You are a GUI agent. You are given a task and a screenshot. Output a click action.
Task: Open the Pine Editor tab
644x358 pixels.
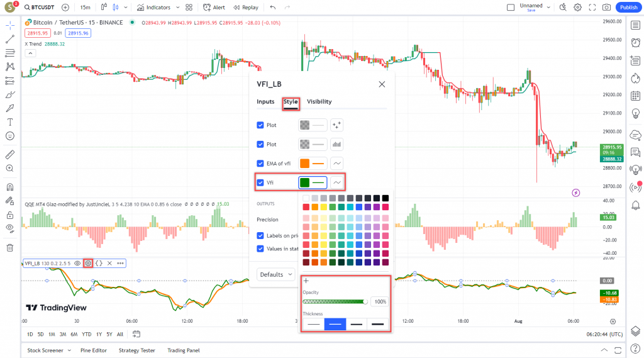point(94,350)
